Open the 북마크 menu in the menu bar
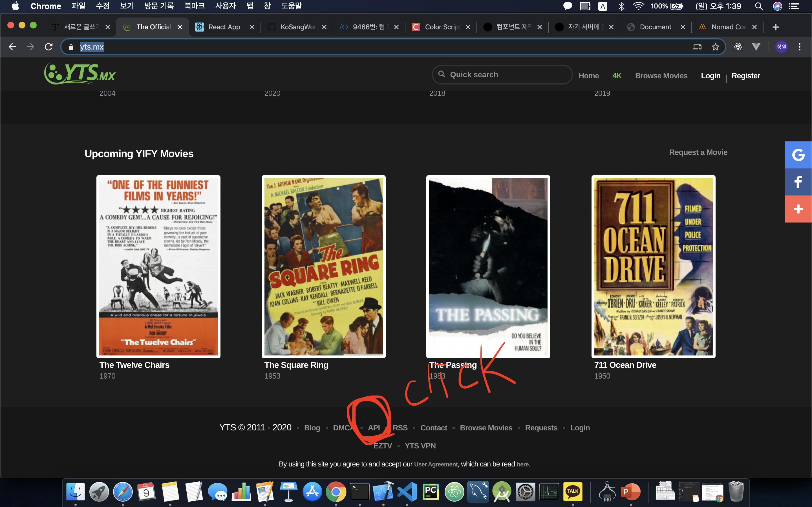The height and width of the screenshot is (507, 812). 194,6
